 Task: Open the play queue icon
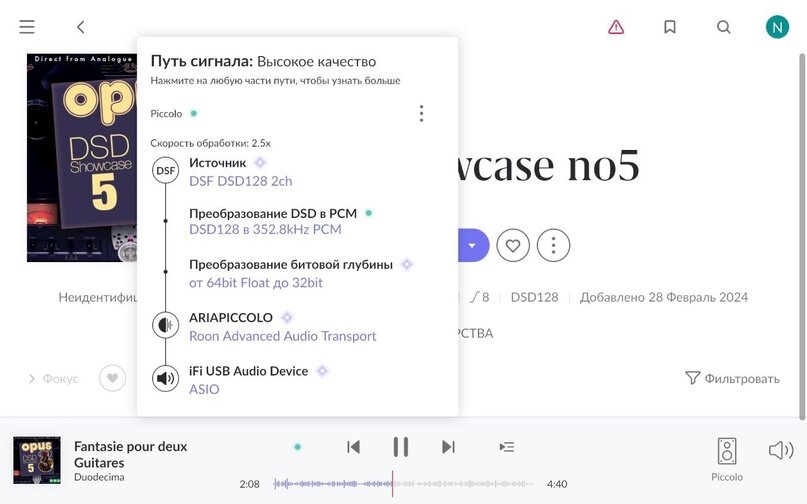coord(506,447)
